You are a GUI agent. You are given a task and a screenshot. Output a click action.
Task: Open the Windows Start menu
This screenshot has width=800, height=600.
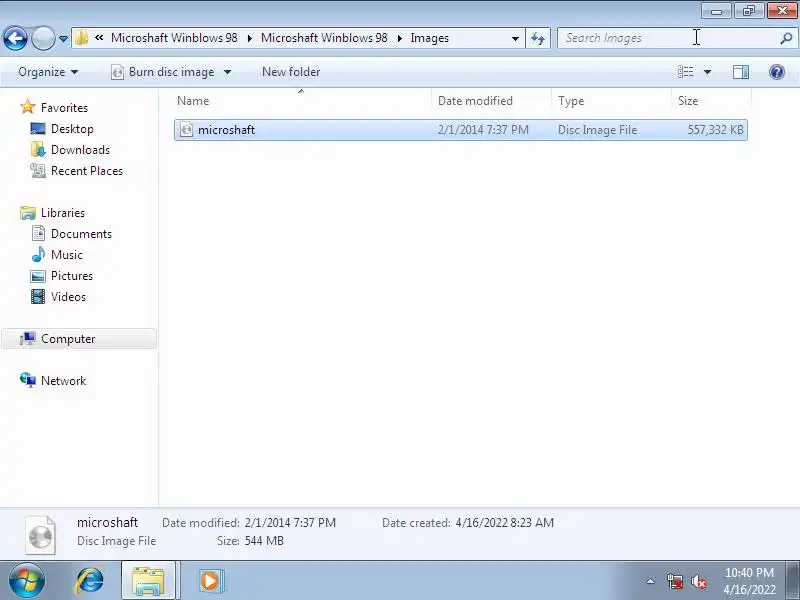click(27, 580)
